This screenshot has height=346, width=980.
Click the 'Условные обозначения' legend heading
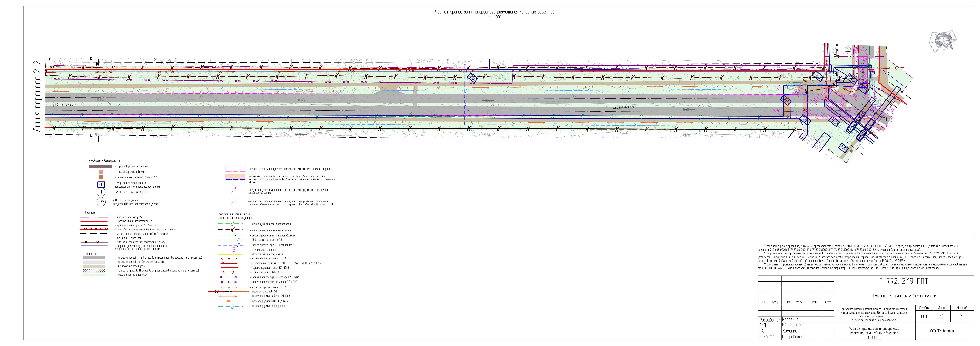point(103,161)
